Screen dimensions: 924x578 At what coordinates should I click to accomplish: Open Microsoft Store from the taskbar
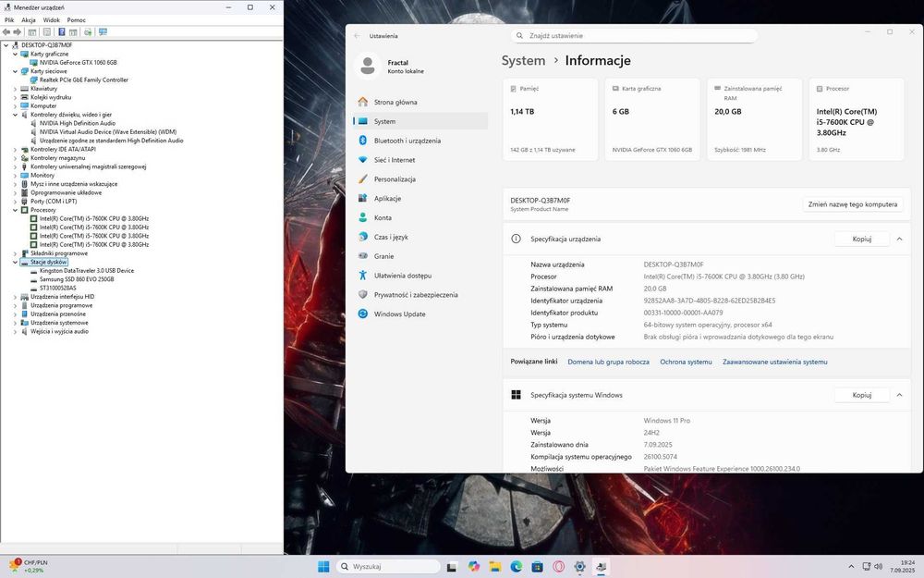click(x=538, y=567)
